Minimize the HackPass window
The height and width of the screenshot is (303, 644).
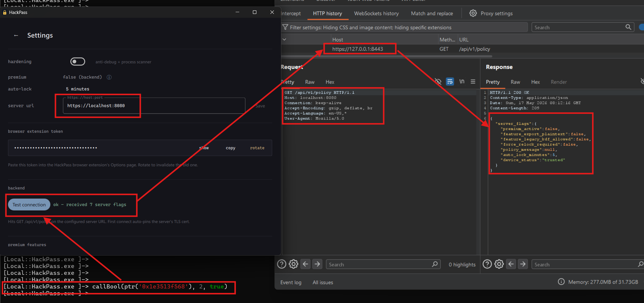pyautogui.click(x=237, y=12)
